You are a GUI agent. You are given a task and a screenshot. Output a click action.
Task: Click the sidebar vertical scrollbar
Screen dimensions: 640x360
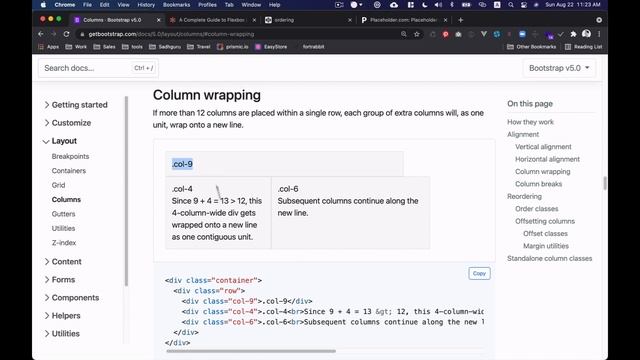[126, 191]
